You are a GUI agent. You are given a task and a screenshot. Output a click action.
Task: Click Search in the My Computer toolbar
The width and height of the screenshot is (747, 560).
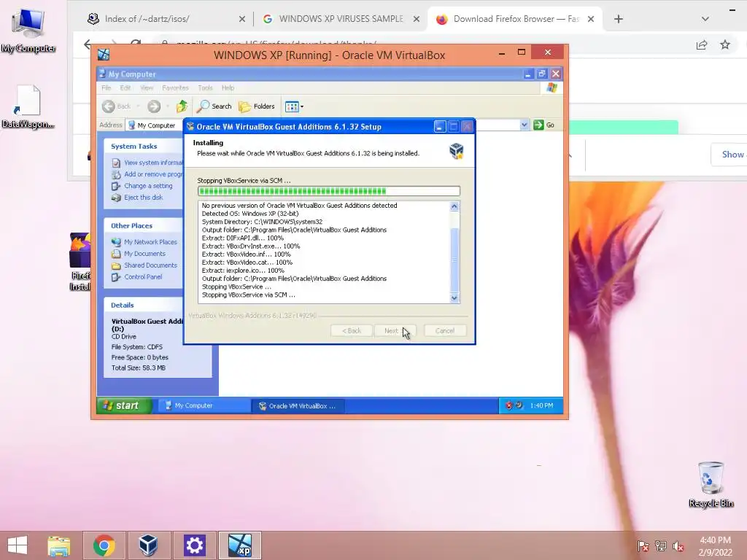214,106
